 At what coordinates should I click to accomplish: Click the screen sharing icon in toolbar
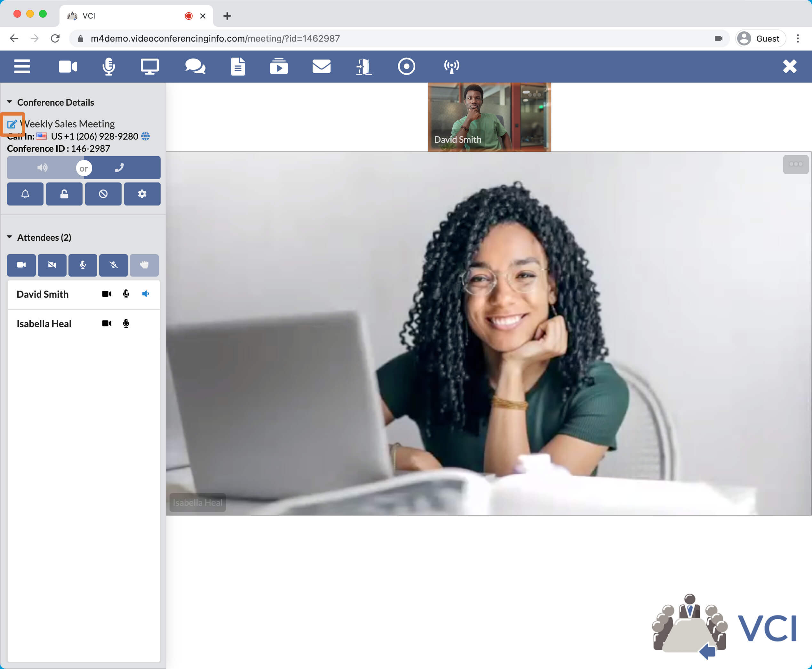150,66
